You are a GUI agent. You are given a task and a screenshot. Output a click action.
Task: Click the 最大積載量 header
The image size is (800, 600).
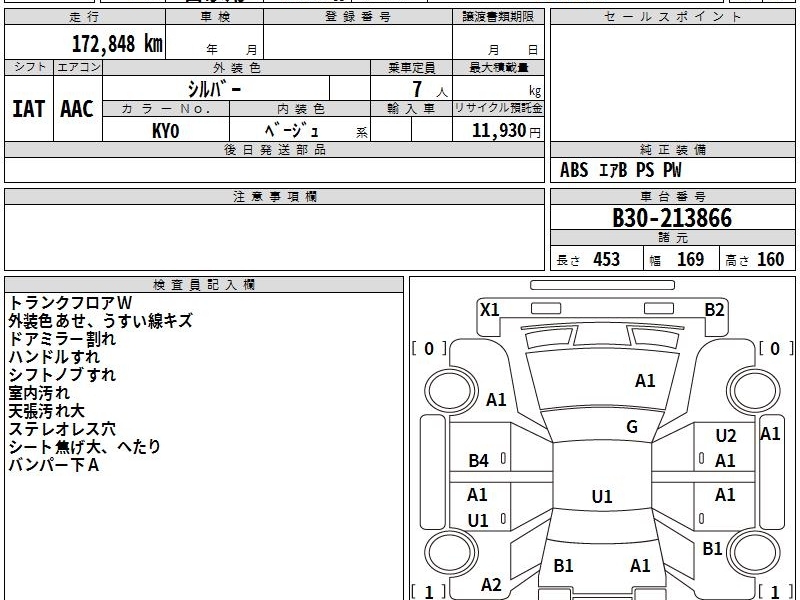click(x=498, y=68)
